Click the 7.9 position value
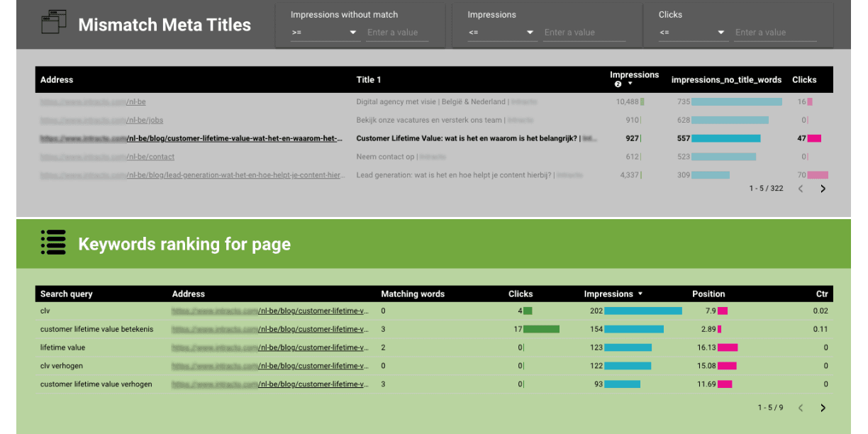The height and width of the screenshot is (434, 868). [711, 311]
